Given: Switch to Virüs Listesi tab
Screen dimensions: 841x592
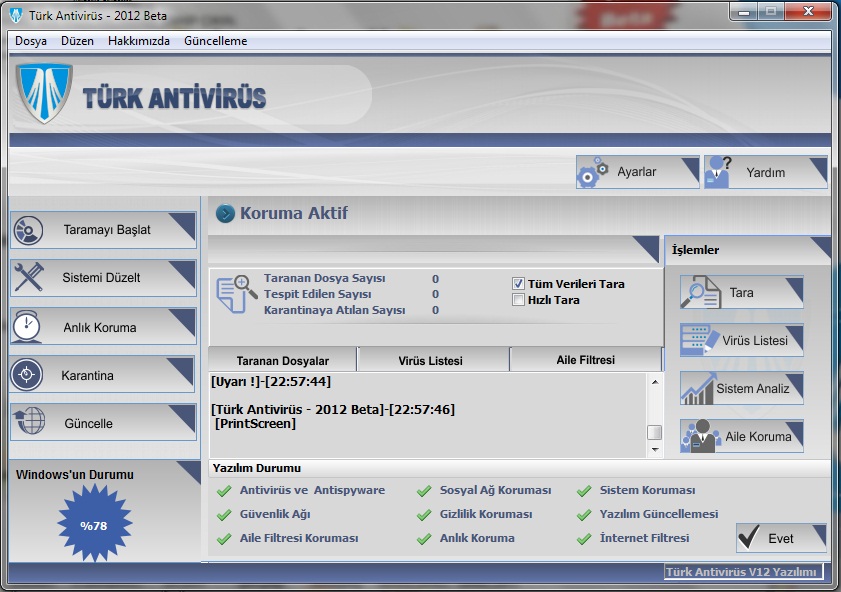Looking at the screenshot, I should [432, 360].
